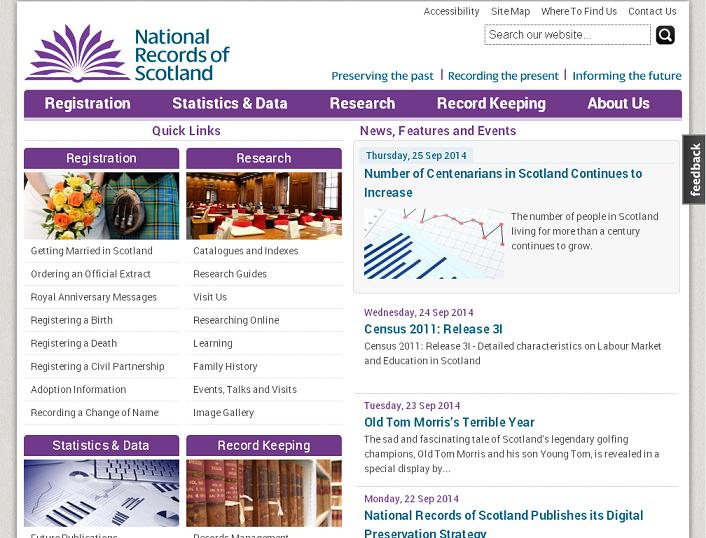The image size is (706, 538).
Task: Open Events, Talks and Visits
Action: [245, 389]
